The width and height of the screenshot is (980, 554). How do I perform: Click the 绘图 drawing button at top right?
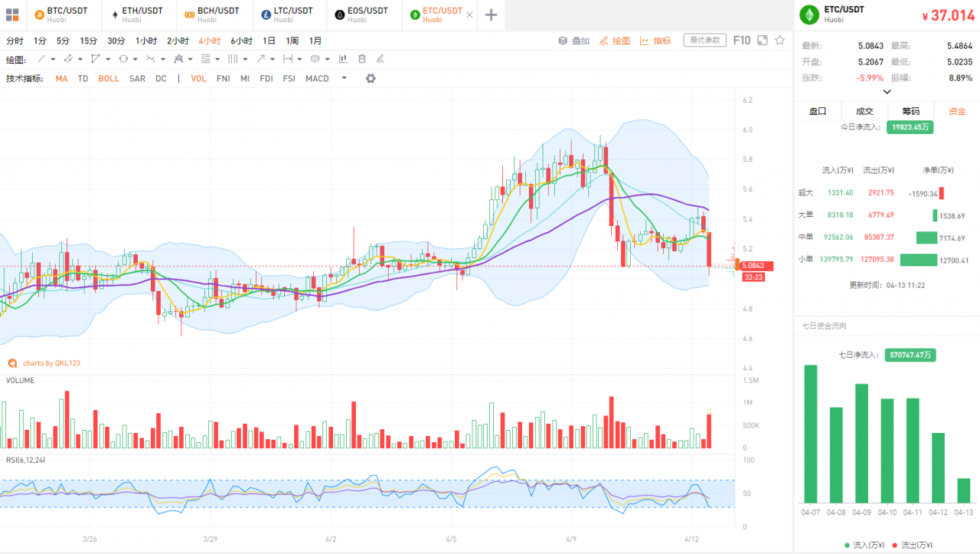tap(615, 41)
